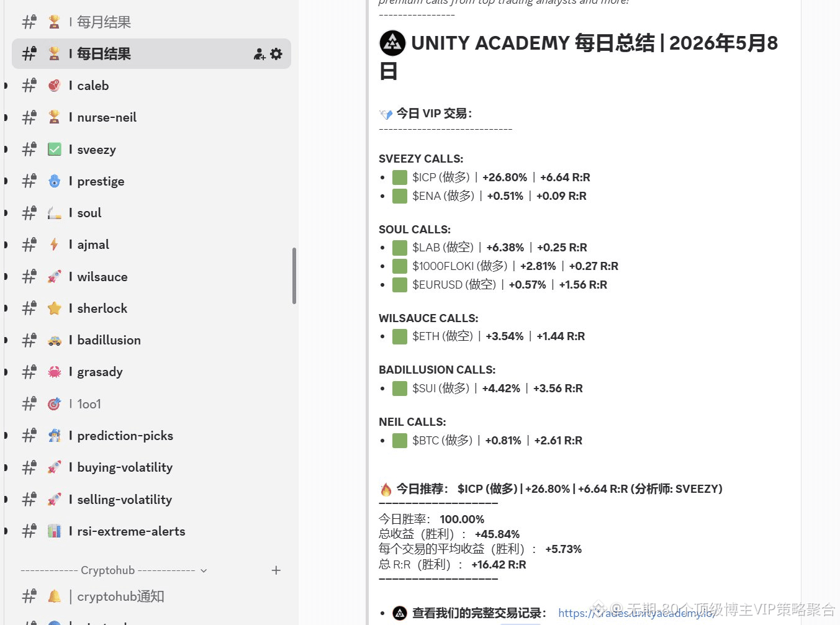Click the channel list scrollbar thumb
840x625 pixels.
(294, 276)
